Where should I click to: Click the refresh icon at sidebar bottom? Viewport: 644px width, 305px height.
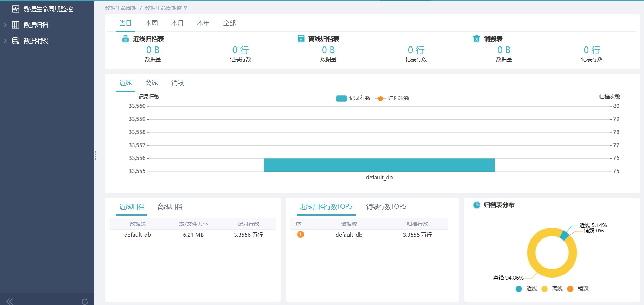(85, 301)
